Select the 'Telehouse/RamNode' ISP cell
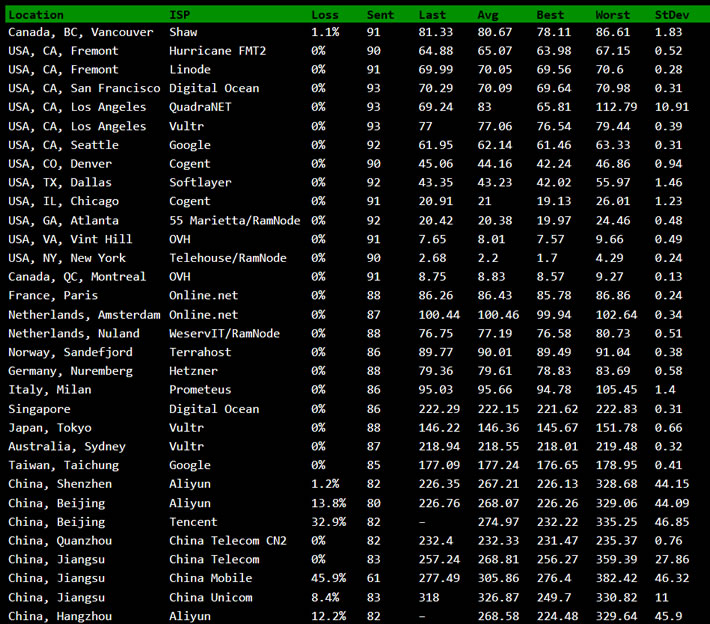The image size is (710, 624). point(228,258)
